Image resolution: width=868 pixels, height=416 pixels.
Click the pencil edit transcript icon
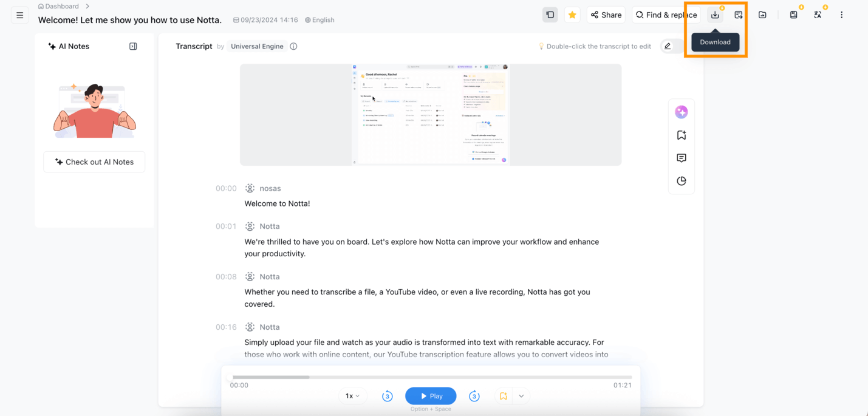(668, 46)
